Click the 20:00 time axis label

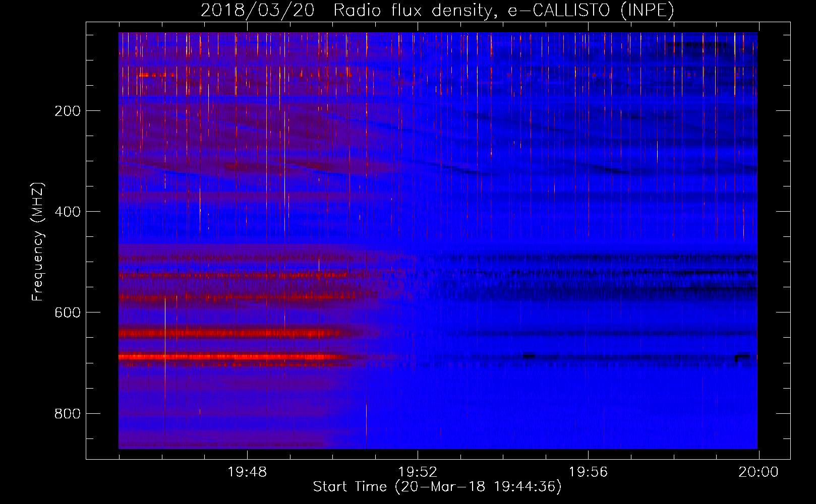point(759,472)
